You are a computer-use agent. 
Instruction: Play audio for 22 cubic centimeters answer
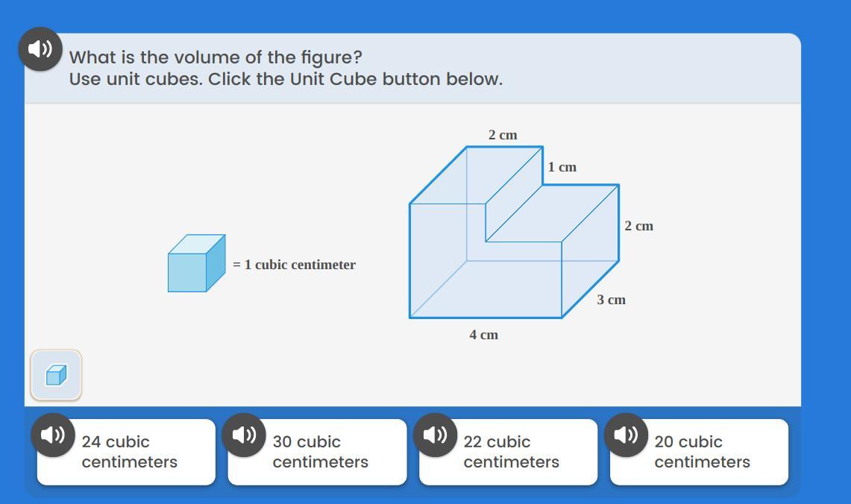[436, 435]
